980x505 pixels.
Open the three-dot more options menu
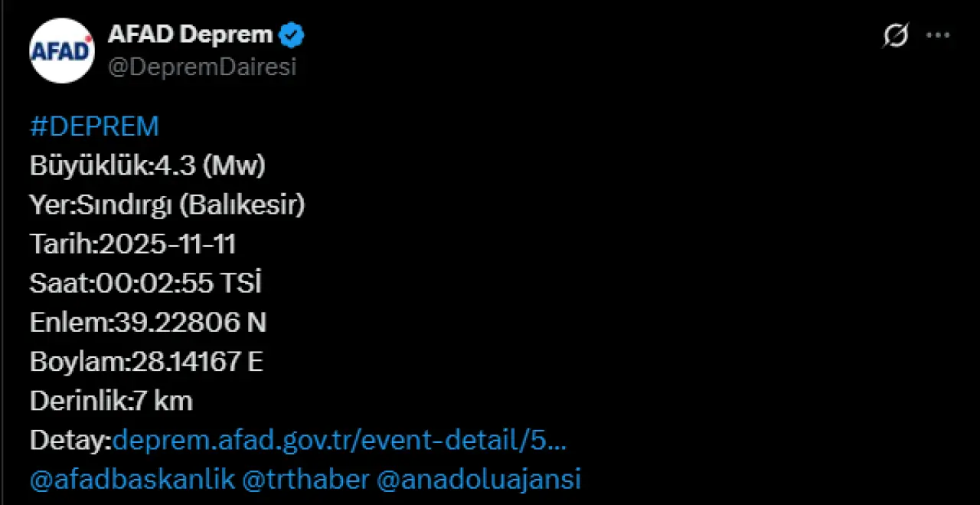pos(938,35)
